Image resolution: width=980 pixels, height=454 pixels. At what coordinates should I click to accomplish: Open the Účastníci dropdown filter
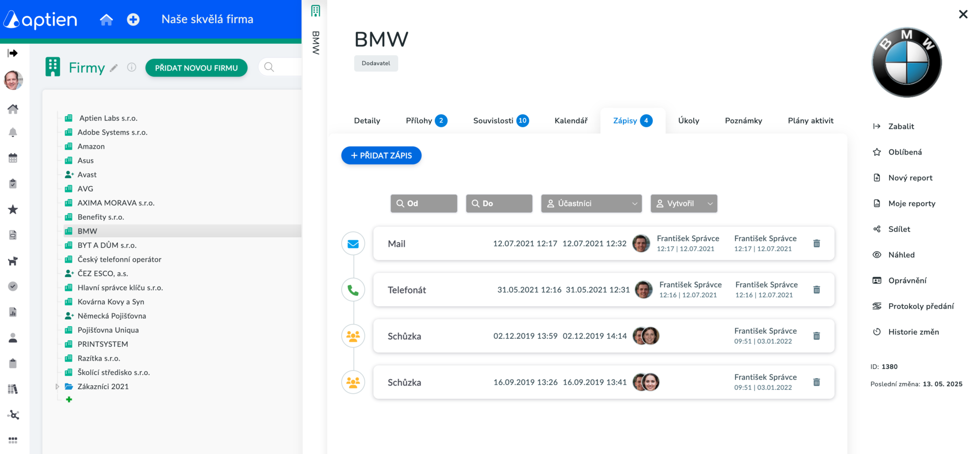click(x=592, y=204)
